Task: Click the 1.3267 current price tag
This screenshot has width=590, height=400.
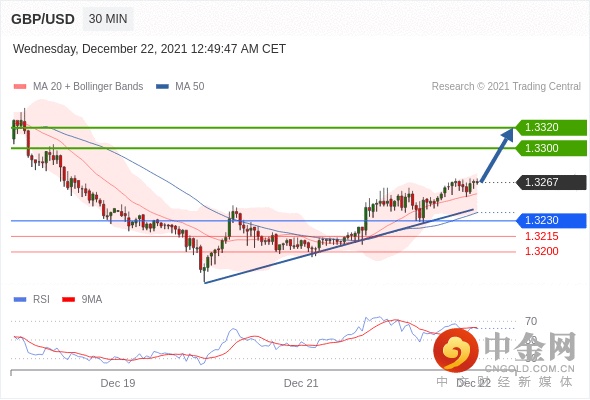Action: (x=551, y=182)
